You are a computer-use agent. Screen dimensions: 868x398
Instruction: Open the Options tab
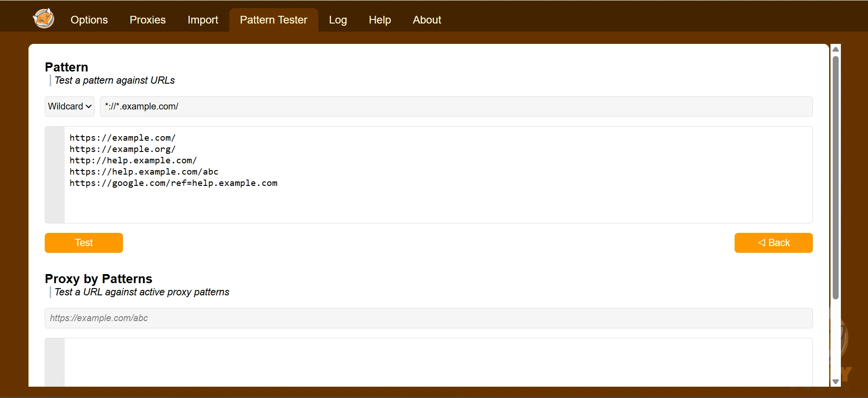click(89, 20)
